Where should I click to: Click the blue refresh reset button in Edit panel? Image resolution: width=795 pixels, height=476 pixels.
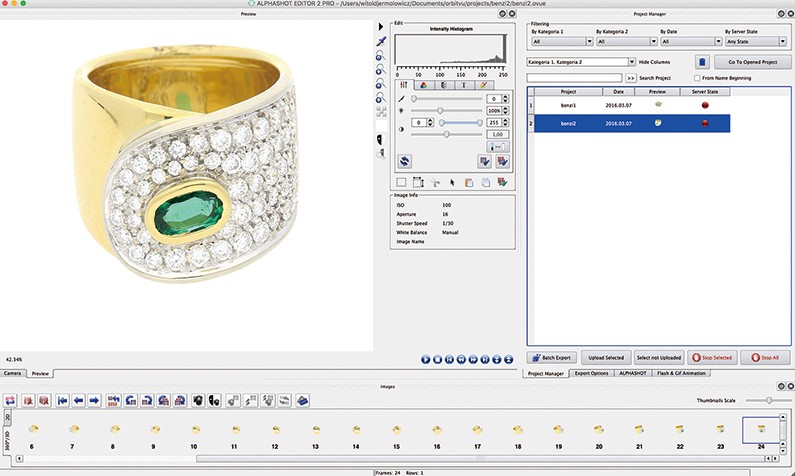click(404, 161)
